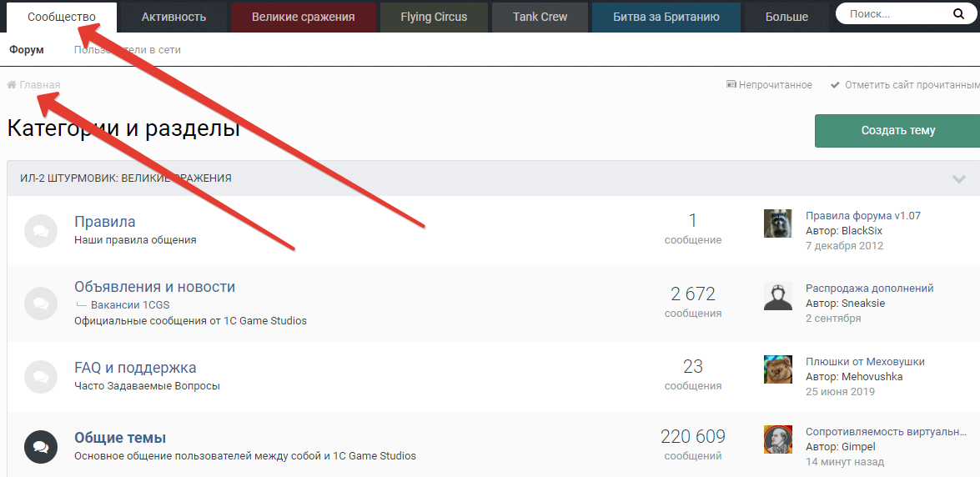Select the Битва за Британию tab
The image size is (980, 477).
tap(666, 17)
